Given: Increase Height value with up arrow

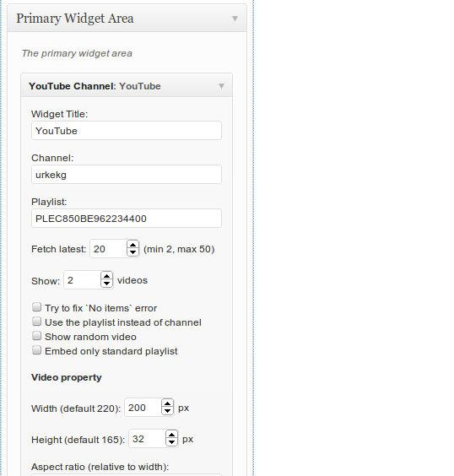Looking at the screenshot, I should click(x=171, y=435).
